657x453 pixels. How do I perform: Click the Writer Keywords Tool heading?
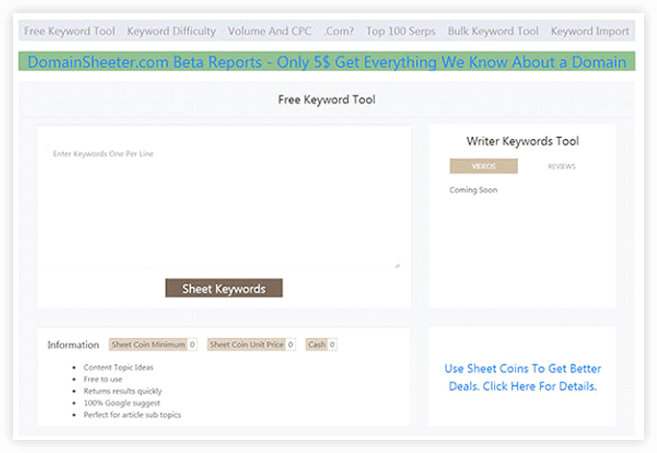[x=522, y=141]
